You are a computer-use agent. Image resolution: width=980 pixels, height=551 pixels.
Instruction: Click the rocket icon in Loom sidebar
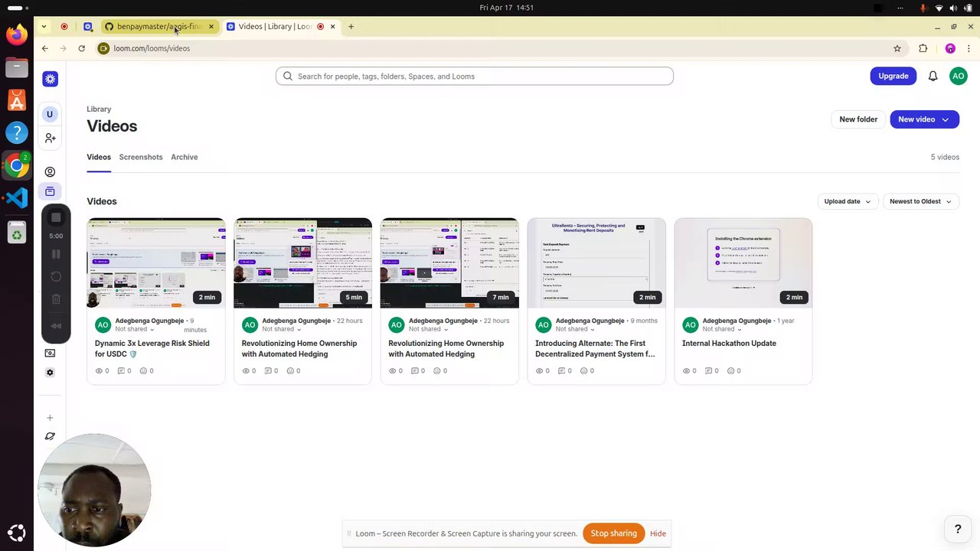tap(50, 436)
